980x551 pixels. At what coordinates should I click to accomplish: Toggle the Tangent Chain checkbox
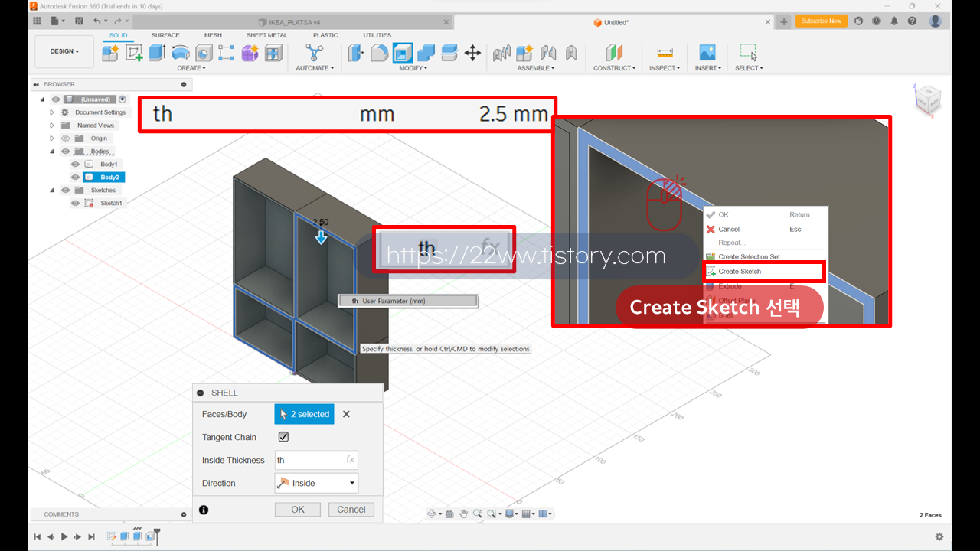click(283, 437)
